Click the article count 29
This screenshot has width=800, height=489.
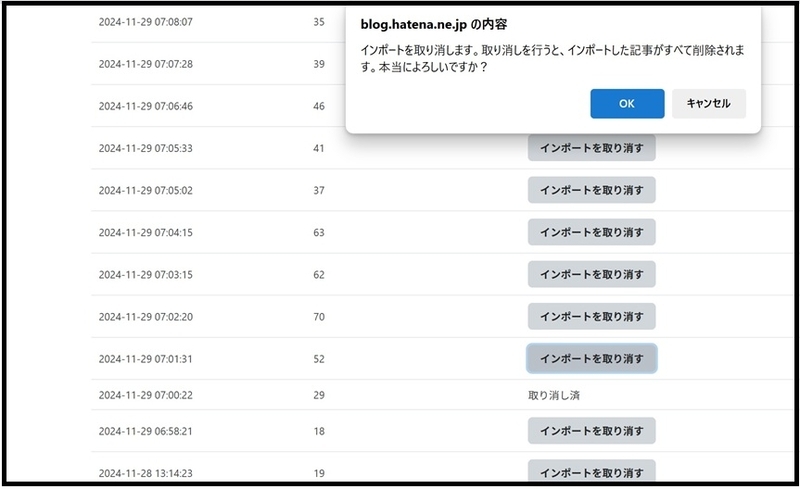tap(319, 395)
